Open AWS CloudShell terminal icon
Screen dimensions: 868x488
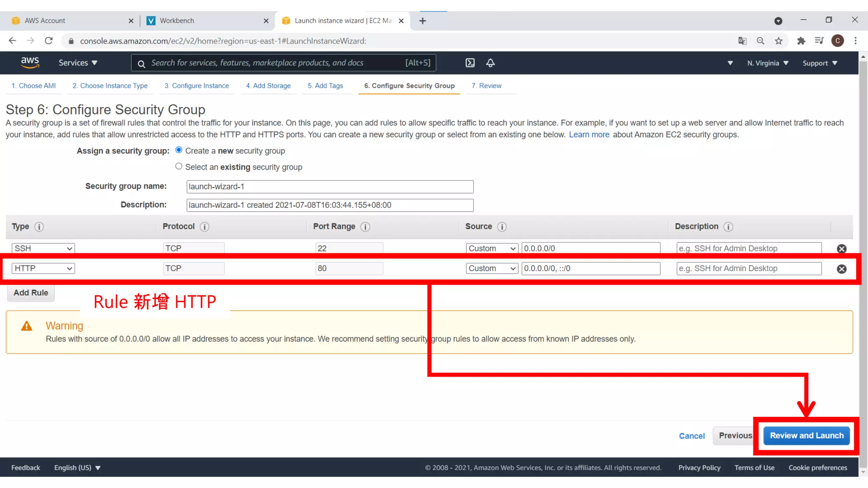pos(470,63)
